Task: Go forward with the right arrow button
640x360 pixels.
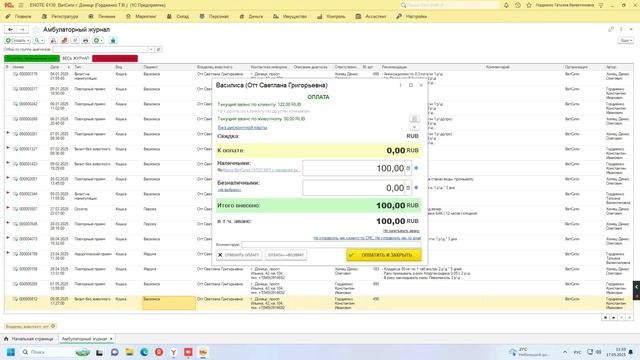Action: pyautogui.click(x=22, y=29)
